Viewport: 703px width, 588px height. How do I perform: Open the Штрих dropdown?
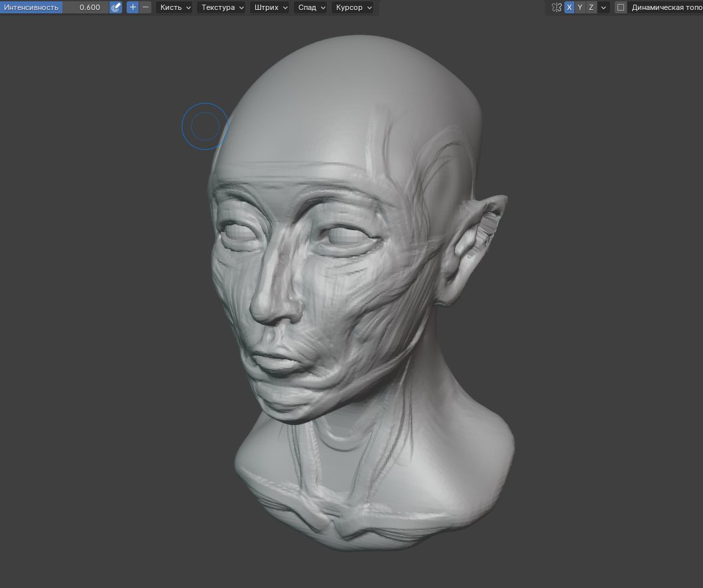coord(269,7)
